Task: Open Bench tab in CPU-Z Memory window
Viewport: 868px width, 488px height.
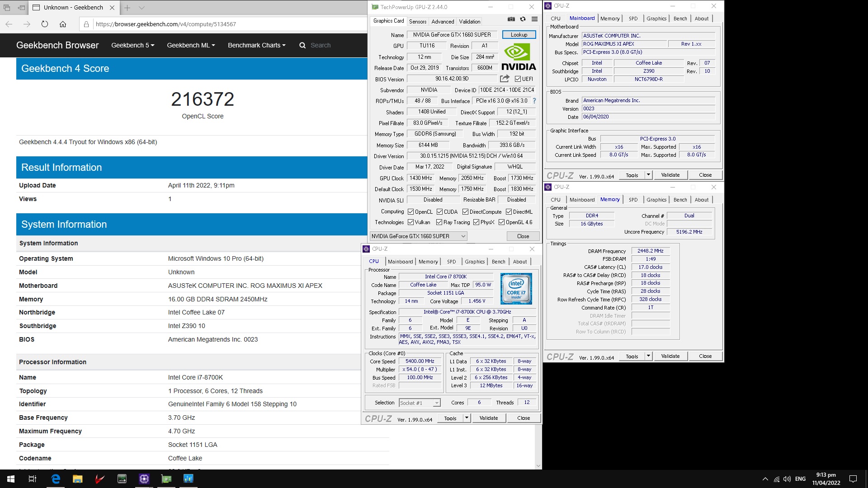Action: pyautogui.click(x=680, y=200)
